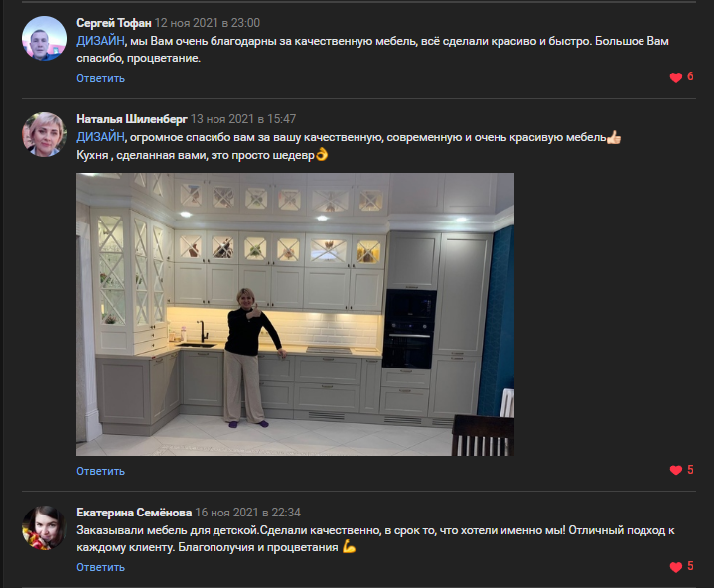Viewport: 714px width, 588px height.
Task: Open Наталья Шиленберг's avatar photo
Action: pyautogui.click(x=44, y=135)
